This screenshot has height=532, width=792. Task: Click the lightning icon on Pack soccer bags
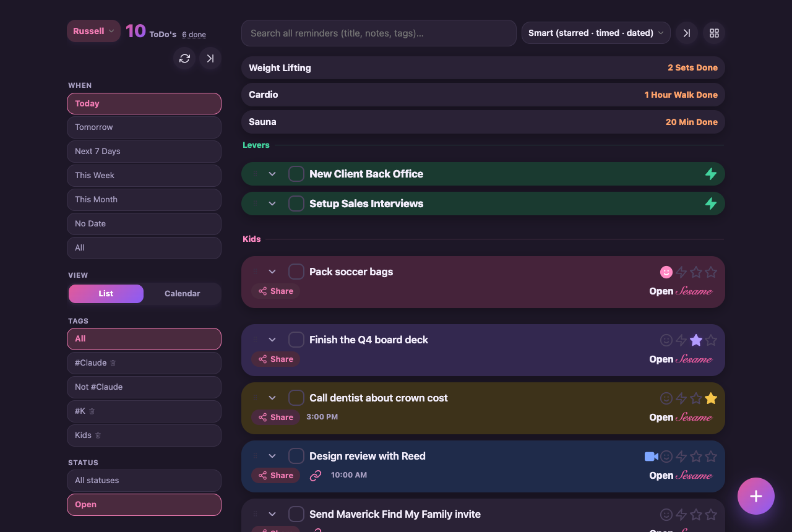click(x=681, y=272)
